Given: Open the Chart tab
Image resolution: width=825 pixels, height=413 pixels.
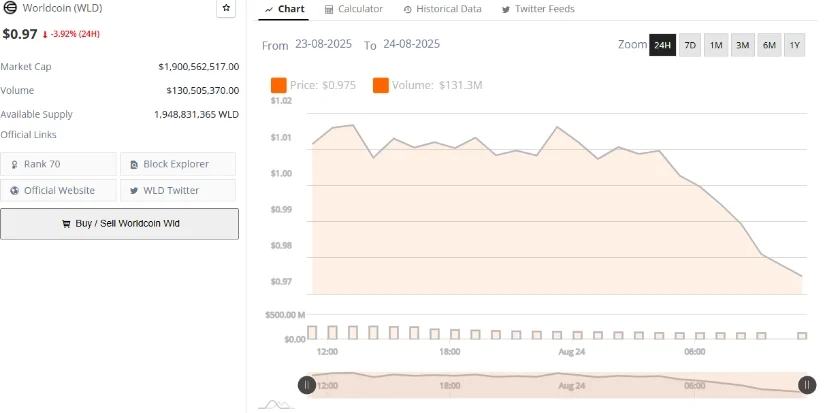Looking at the screenshot, I should pos(285,9).
